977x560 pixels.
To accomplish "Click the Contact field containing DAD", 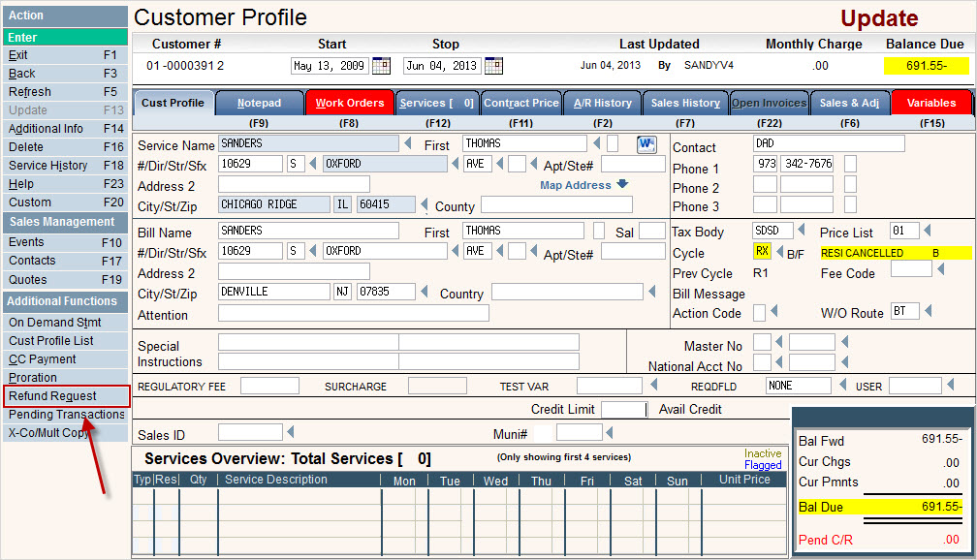I will 829,144.
